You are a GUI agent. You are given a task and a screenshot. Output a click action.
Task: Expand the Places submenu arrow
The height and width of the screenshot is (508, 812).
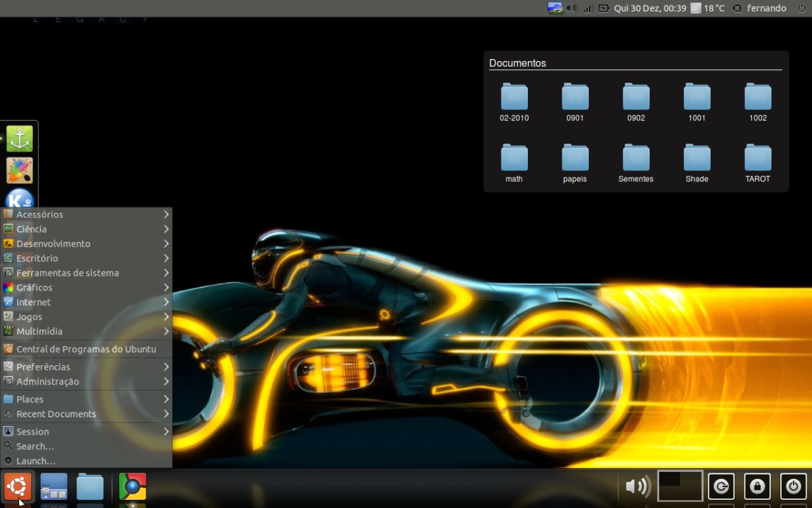pos(166,399)
